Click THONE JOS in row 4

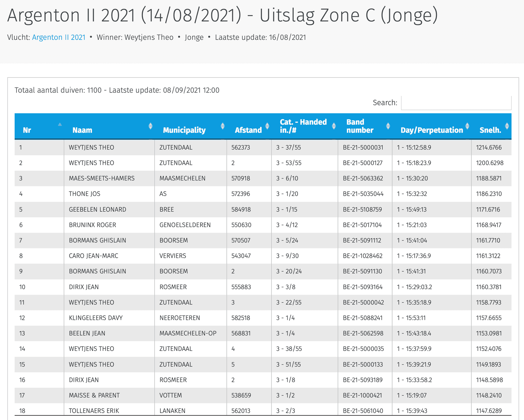point(84,194)
